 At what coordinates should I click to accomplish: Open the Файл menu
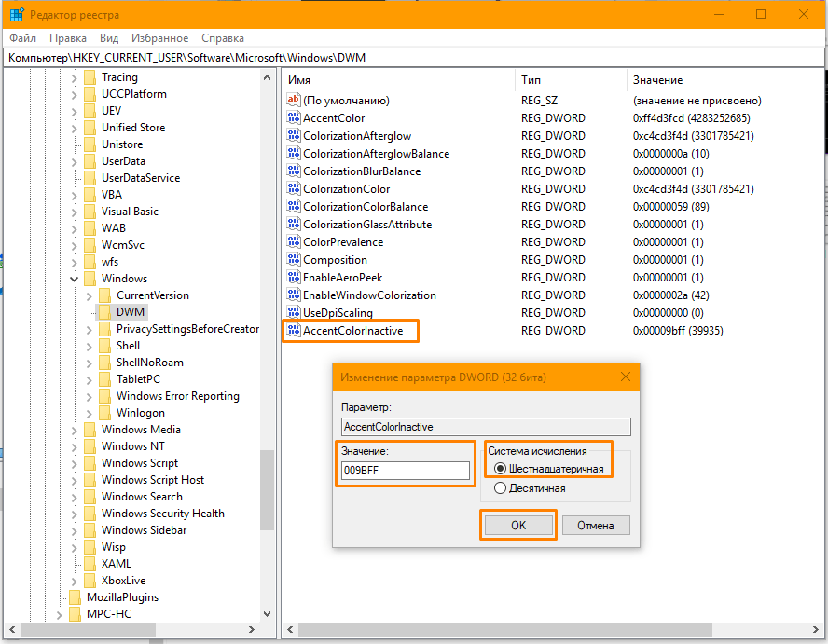[22, 38]
